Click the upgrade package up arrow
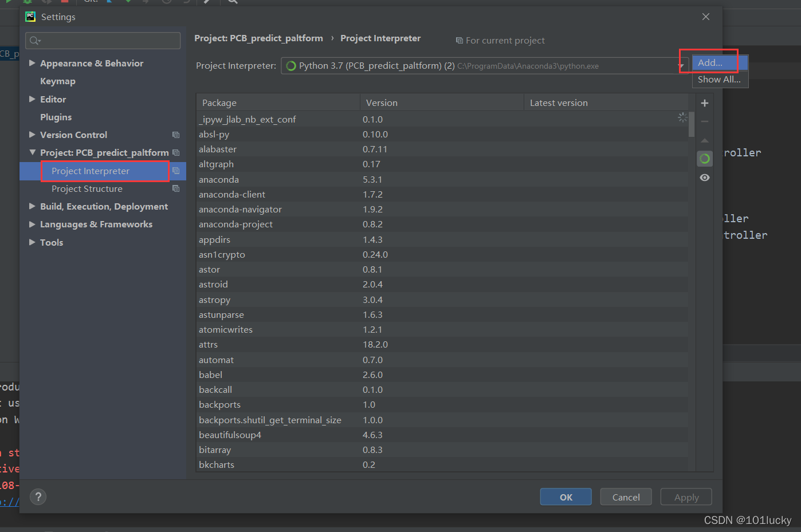Viewport: 801px width, 532px height. pyautogui.click(x=705, y=140)
